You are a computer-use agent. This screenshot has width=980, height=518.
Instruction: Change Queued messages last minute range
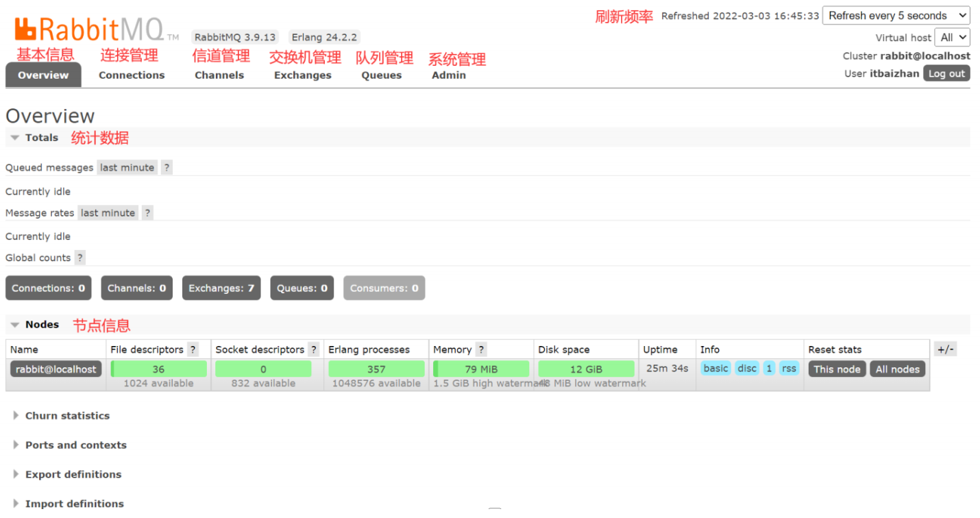pyautogui.click(x=127, y=168)
